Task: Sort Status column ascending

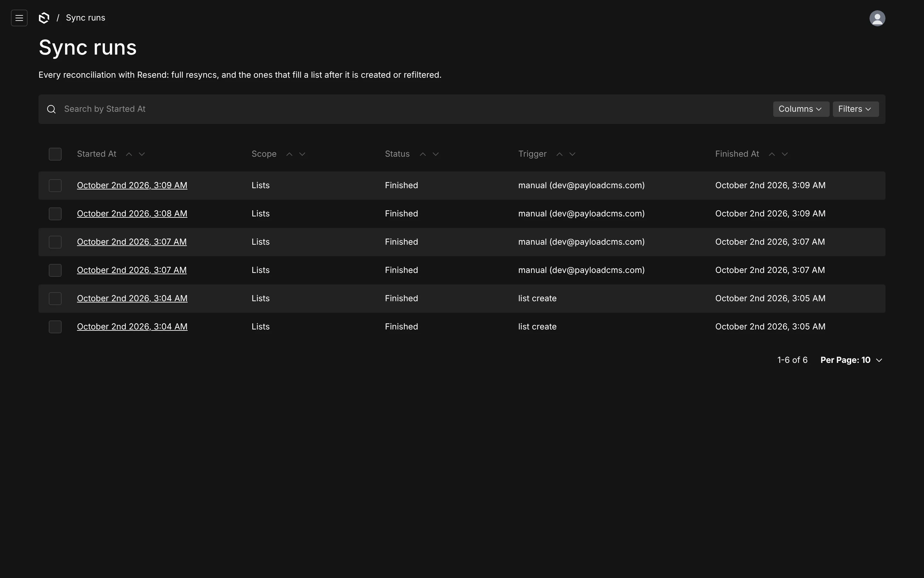Action: pos(423,154)
